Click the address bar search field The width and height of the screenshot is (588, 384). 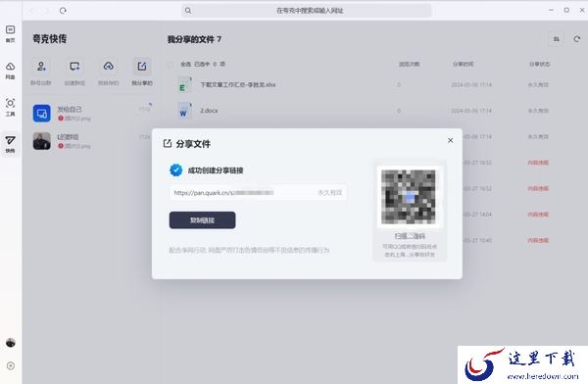pyautogui.click(x=307, y=11)
